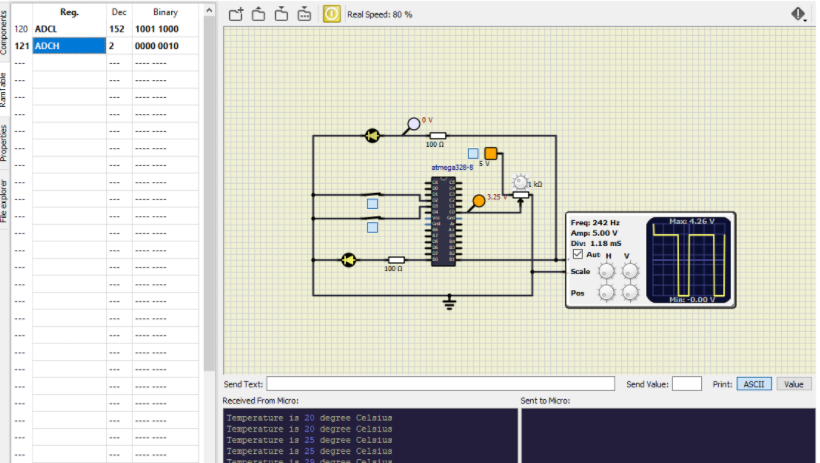Focus the Send Text input field
Viewport: 820px width, 463px height.
[x=440, y=384]
